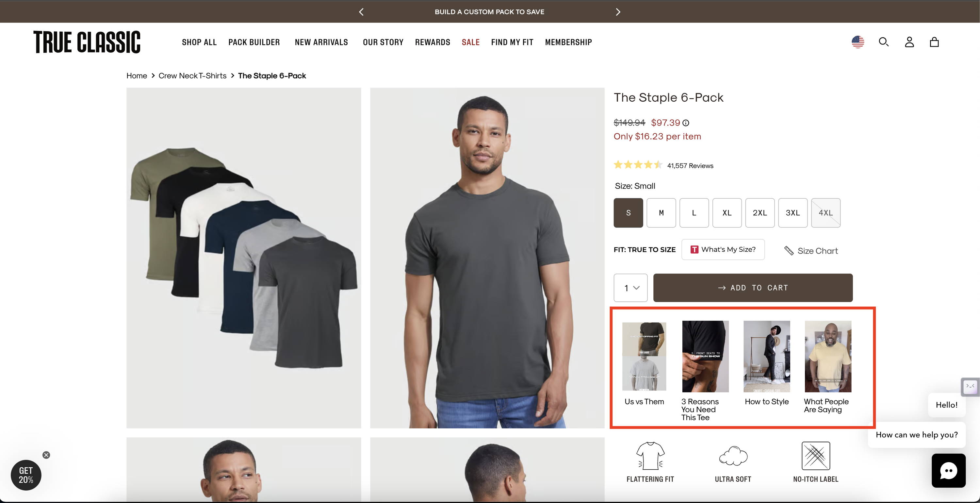This screenshot has height=503, width=980.
Task: Click the shopping bag icon
Action: tap(935, 42)
